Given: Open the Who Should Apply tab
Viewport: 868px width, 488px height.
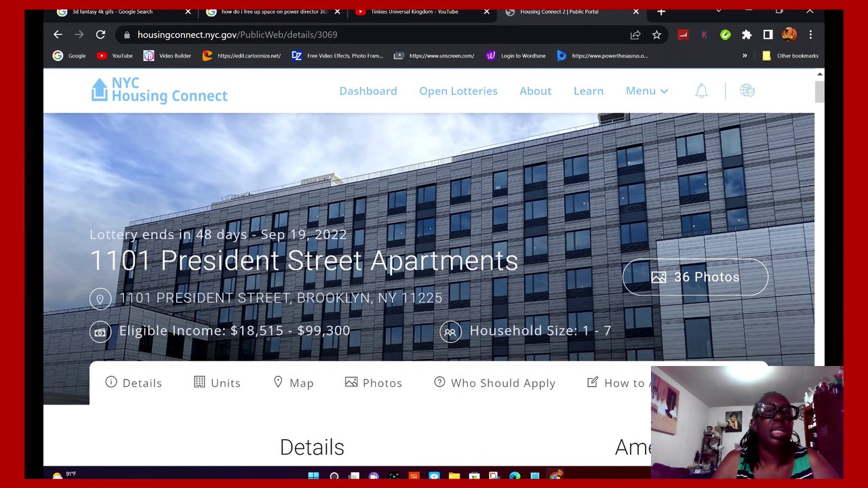Looking at the screenshot, I should (x=495, y=383).
